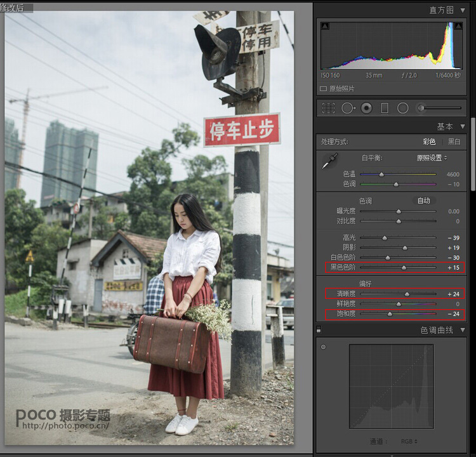Image resolution: width=476 pixels, height=457 pixels.
Task: Toggle shadow clipping indicator in histogram
Action: [x=325, y=26]
